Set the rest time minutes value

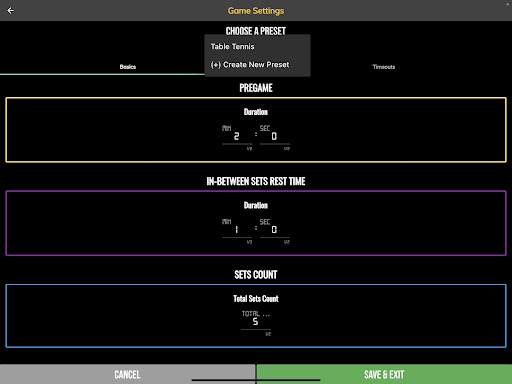[x=237, y=229]
